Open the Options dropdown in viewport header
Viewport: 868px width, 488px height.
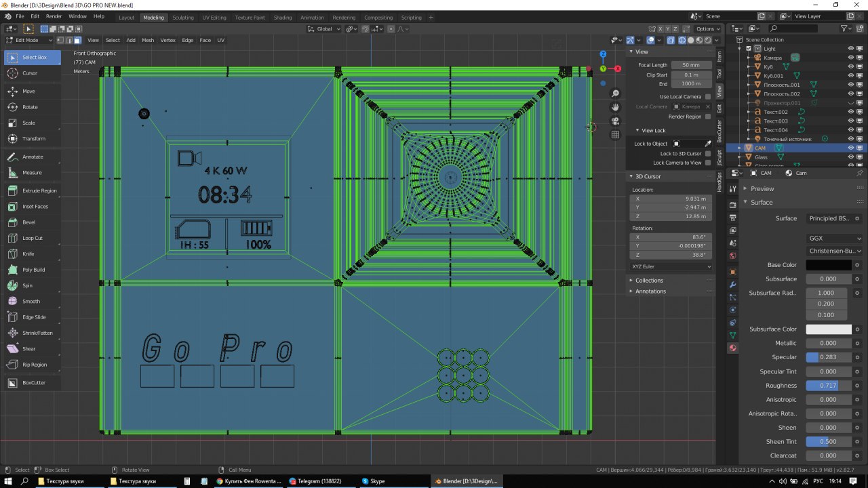[x=708, y=28]
